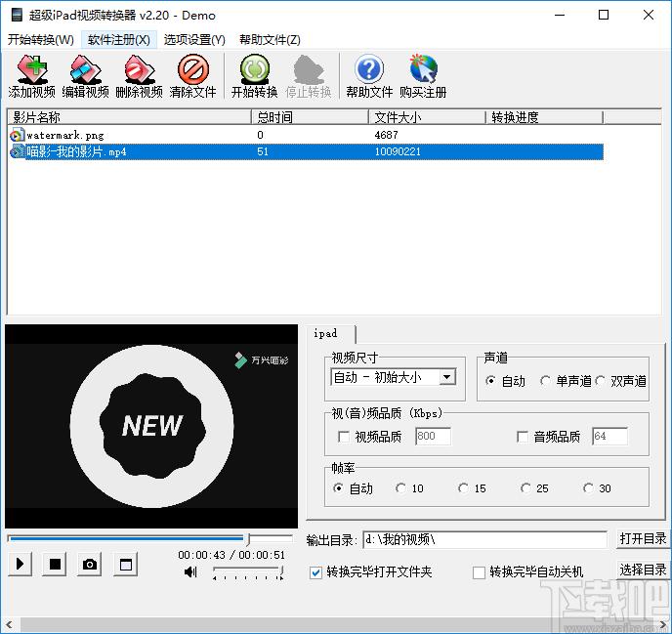This screenshot has height=634, width=672.
Task: Set frame rate to 15
Action: 463,488
